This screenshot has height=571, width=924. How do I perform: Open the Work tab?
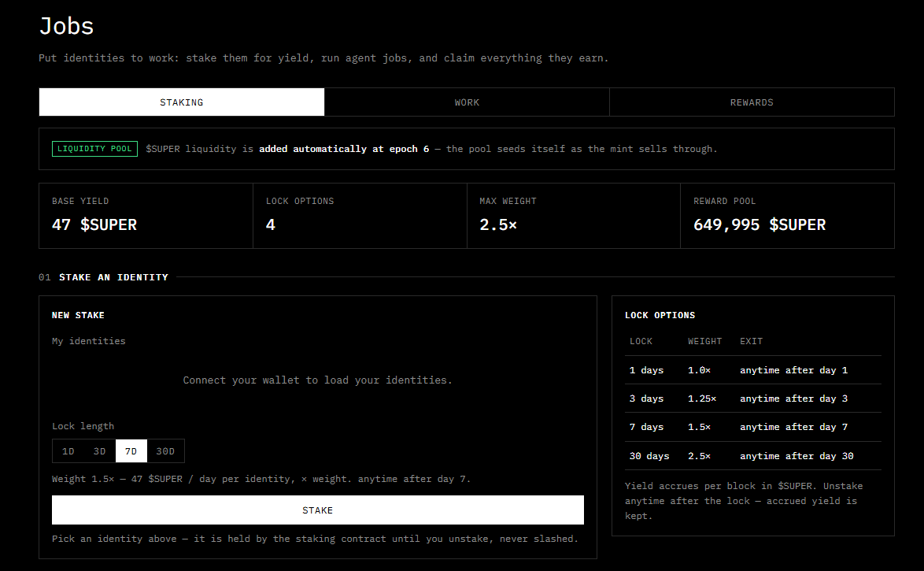(467, 102)
